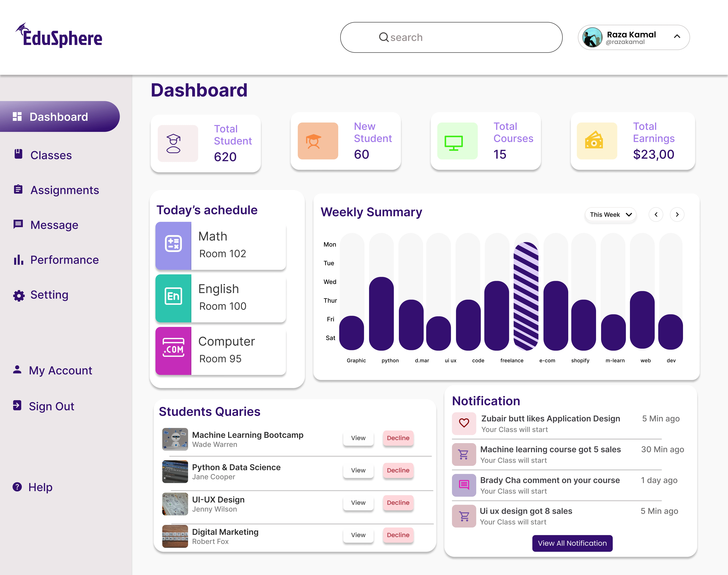Go to next week arrow
The height and width of the screenshot is (575, 728).
pyautogui.click(x=677, y=214)
